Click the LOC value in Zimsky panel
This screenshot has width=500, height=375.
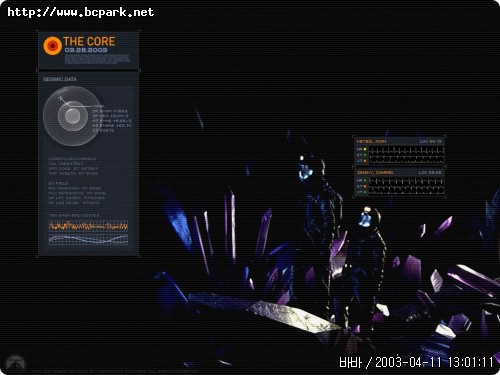coord(430,172)
